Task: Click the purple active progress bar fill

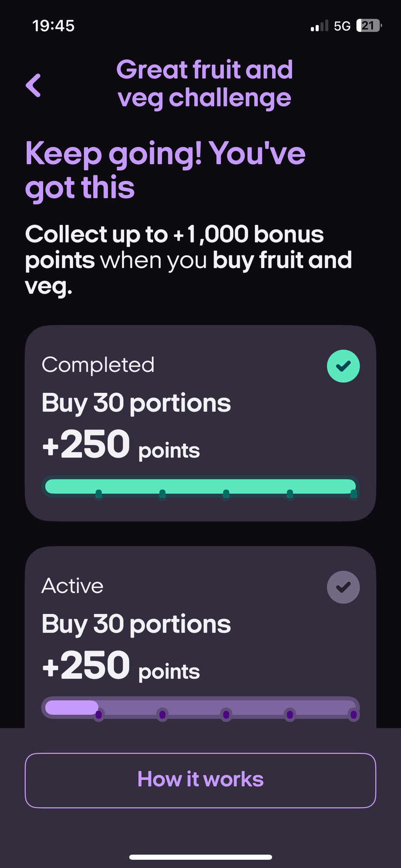Action: (x=71, y=707)
